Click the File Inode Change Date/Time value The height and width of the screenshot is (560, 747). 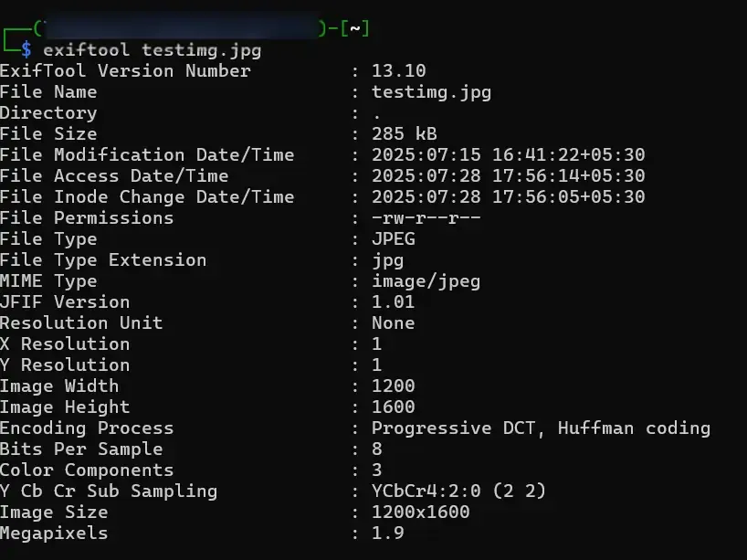coord(508,196)
